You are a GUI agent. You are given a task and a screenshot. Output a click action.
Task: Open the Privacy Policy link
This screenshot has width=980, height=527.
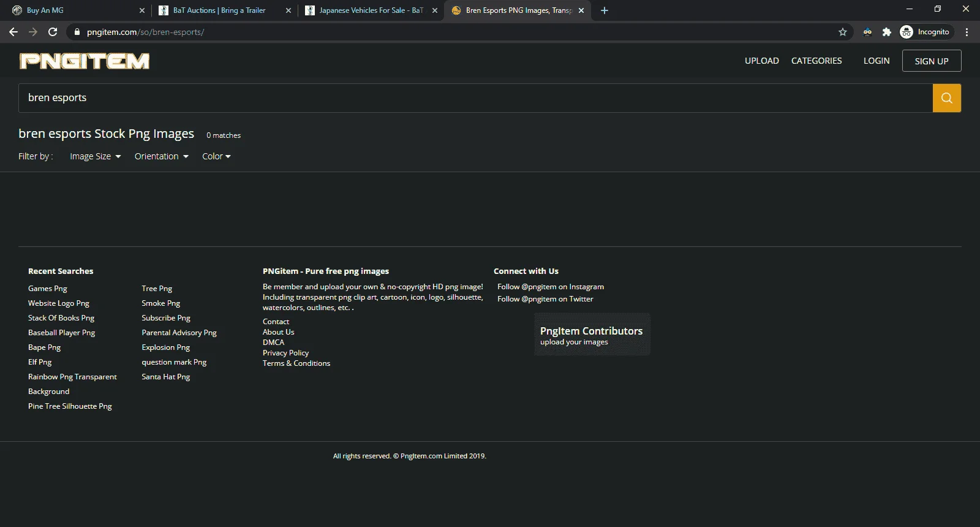(x=286, y=353)
